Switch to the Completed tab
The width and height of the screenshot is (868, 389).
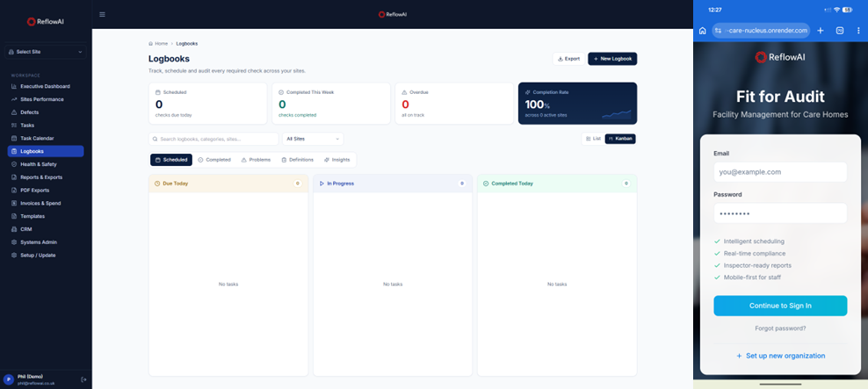[x=214, y=160]
